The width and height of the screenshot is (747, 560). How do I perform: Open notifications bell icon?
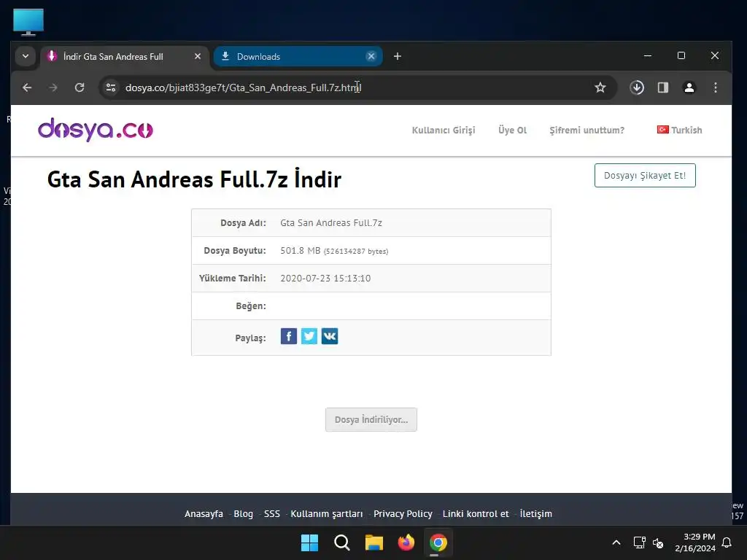click(x=727, y=542)
